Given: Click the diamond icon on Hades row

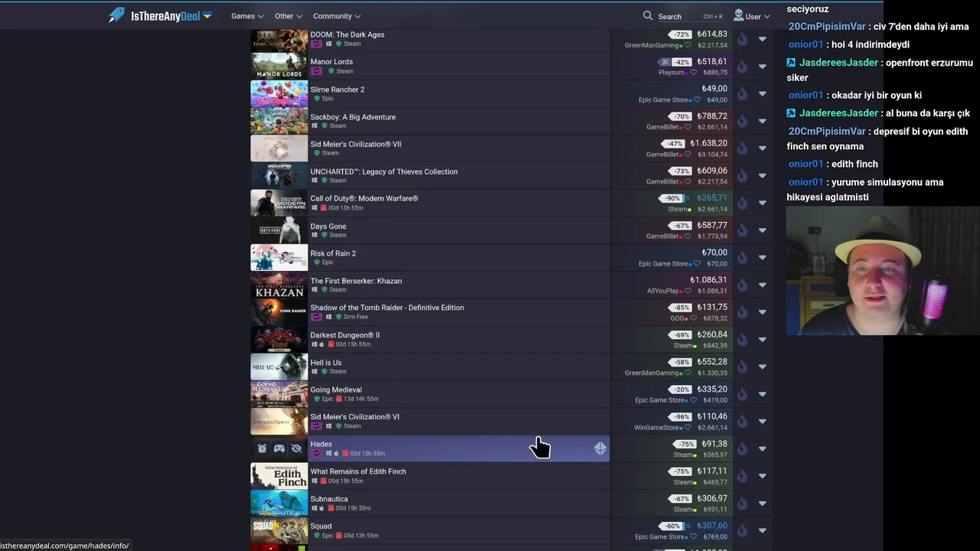Looking at the screenshot, I should point(600,448).
